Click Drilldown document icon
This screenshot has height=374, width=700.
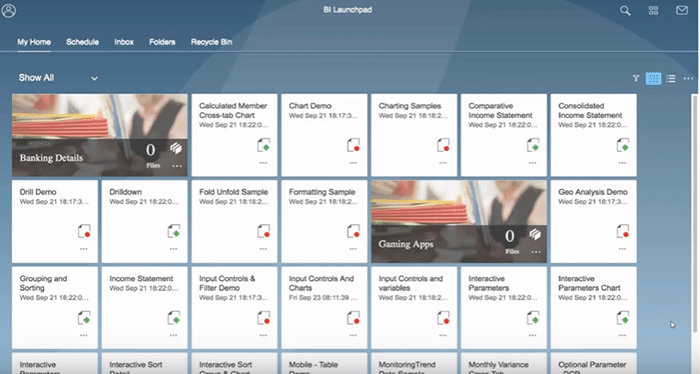tap(174, 231)
